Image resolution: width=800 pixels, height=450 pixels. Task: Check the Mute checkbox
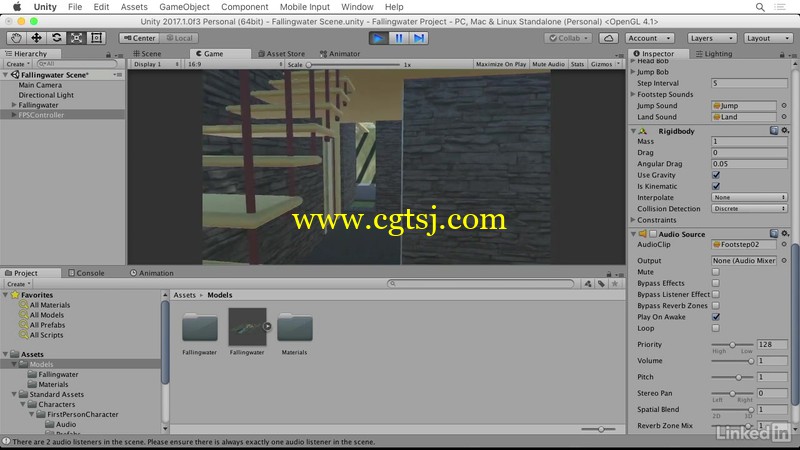[x=716, y=272]
